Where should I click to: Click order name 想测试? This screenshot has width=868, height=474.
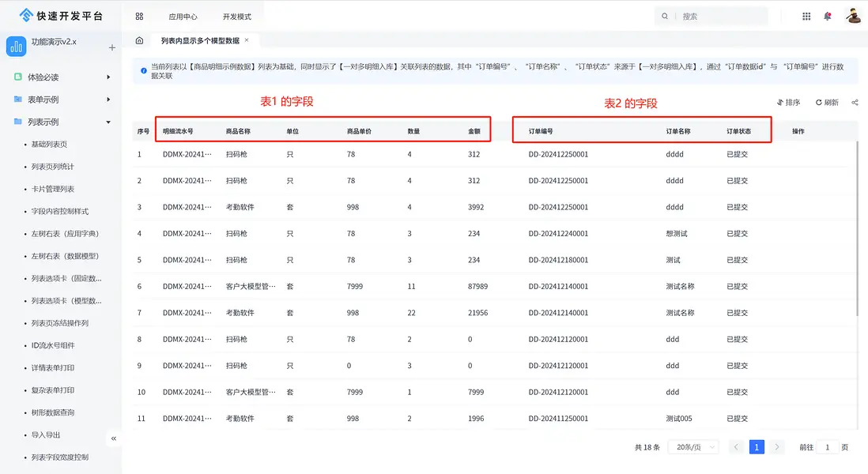pos(677,233)
